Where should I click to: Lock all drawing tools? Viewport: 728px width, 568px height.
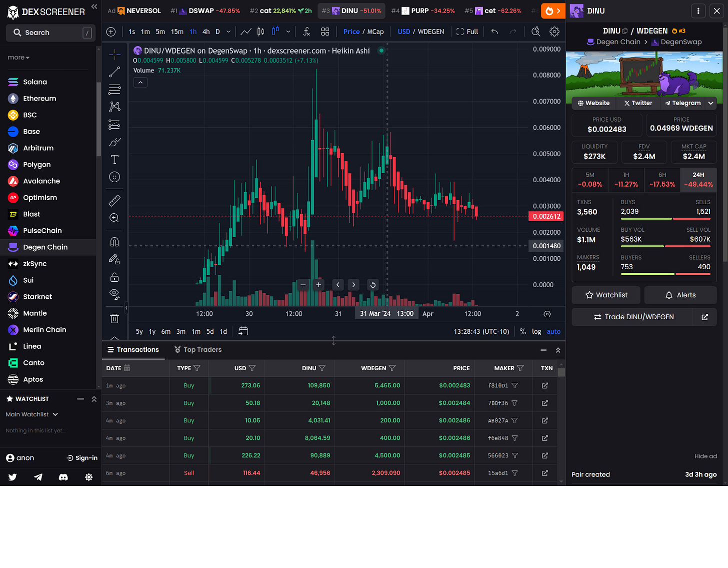pyautogui.click(x=114, y=277)
